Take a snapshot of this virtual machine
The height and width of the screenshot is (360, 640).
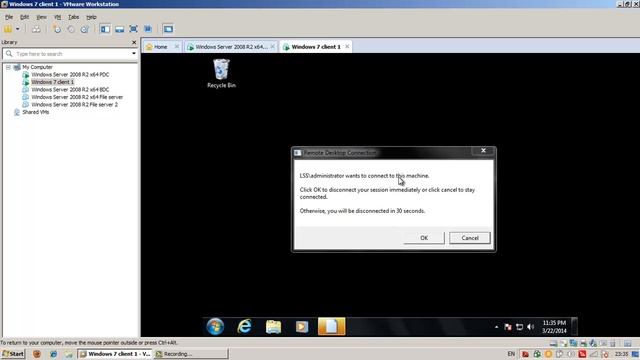(x=57, y=29)
